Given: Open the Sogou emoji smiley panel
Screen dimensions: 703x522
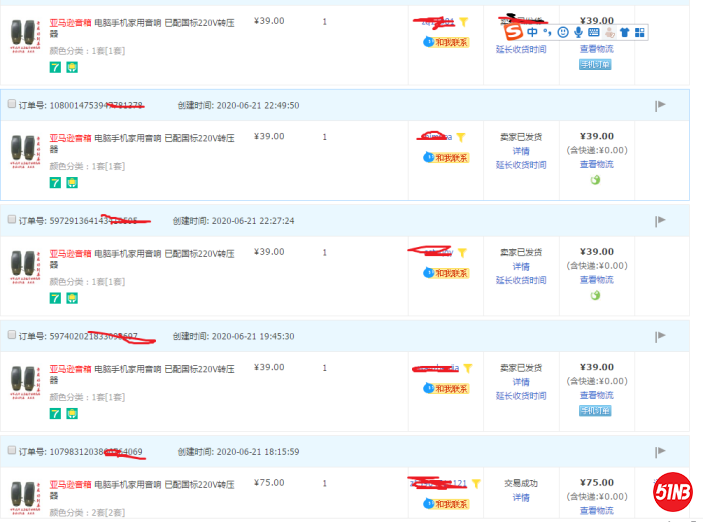Looking at the screenshot, I should [563, 32].
